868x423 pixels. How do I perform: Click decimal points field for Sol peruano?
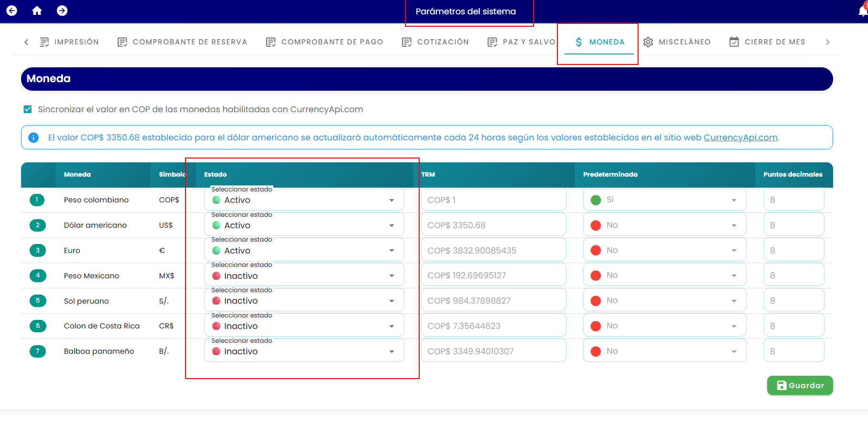click(x=793, y=301)
